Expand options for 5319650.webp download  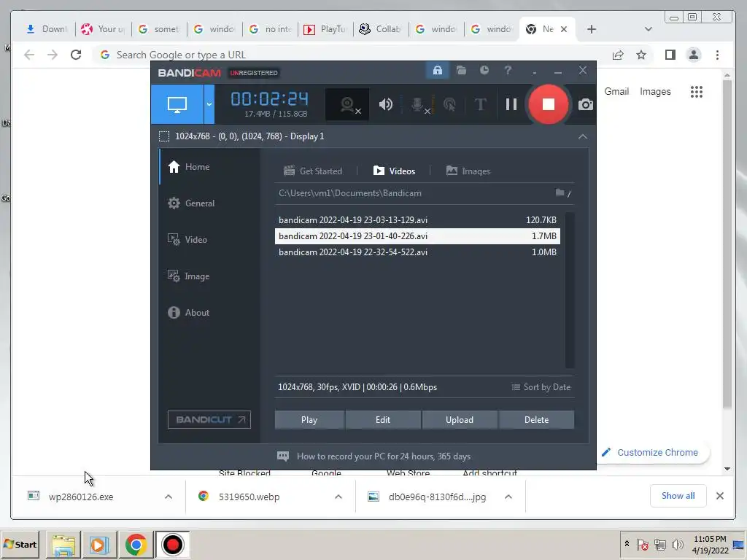(338, 497)
